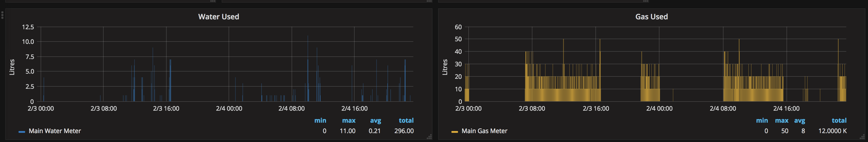868x142 pixels.
Task: Click the 11.00 max value for water
Action: 347,131
